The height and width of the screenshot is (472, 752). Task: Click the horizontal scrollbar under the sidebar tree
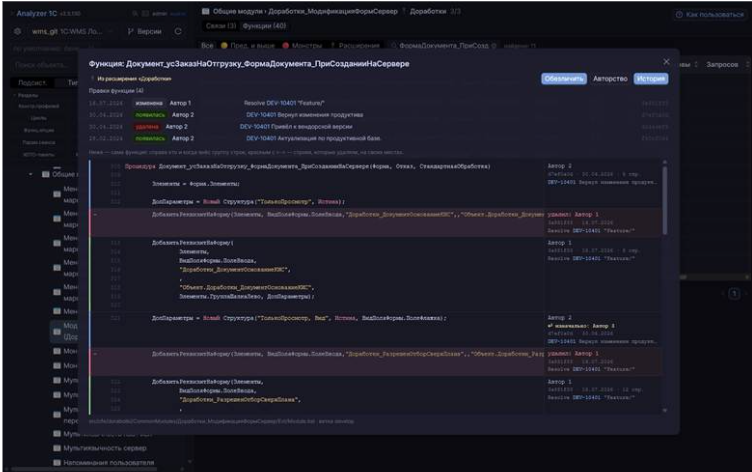click(x=84, y=469)
